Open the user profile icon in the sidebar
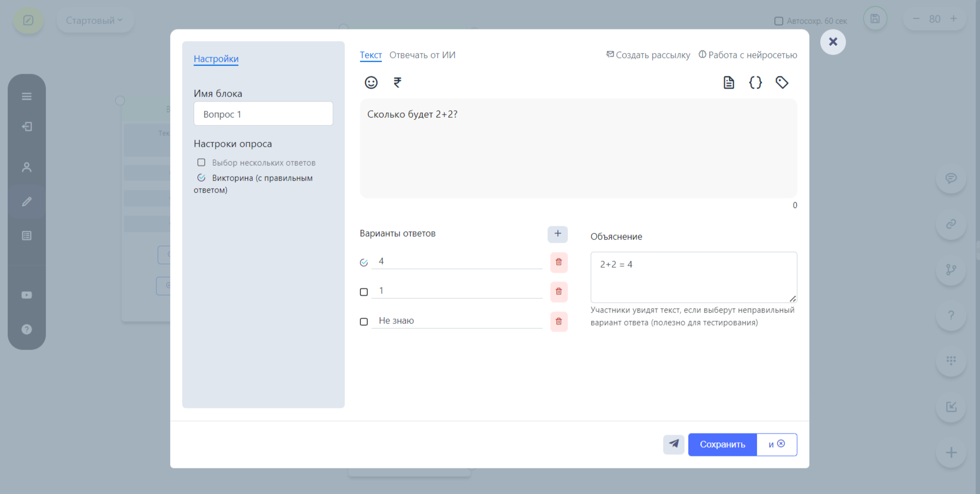Screen dimensions: 980x494 pos(27,167)
